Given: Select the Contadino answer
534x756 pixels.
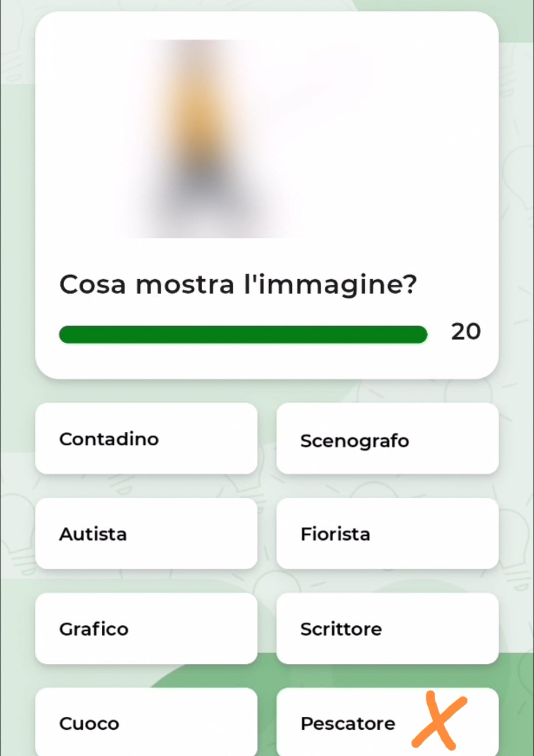Looking at the screenshot, I should click(x=146, y=438).
